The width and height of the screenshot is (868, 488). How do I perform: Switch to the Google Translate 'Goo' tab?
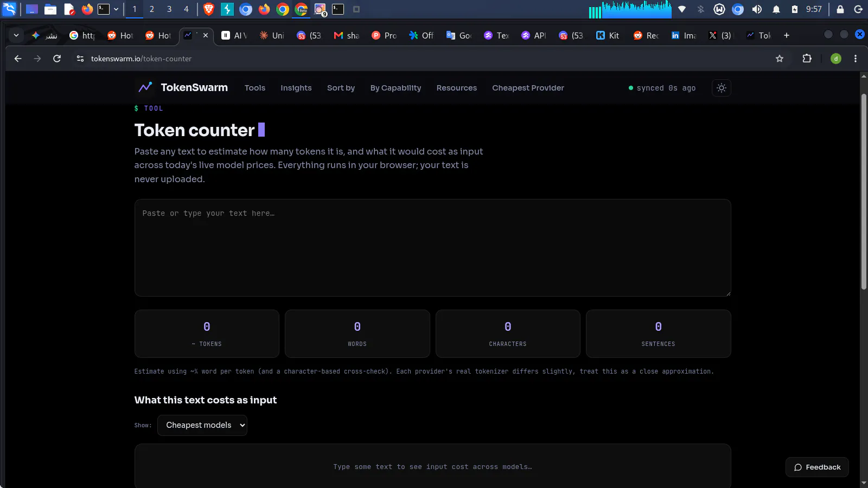pyautogui.click(x=459, y=35)
